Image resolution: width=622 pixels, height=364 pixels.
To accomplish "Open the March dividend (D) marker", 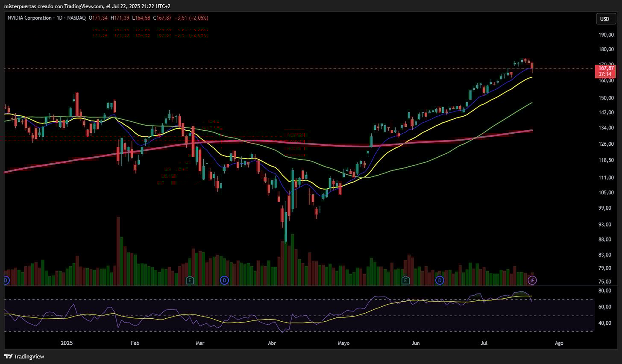I will (x=224, y=280).
